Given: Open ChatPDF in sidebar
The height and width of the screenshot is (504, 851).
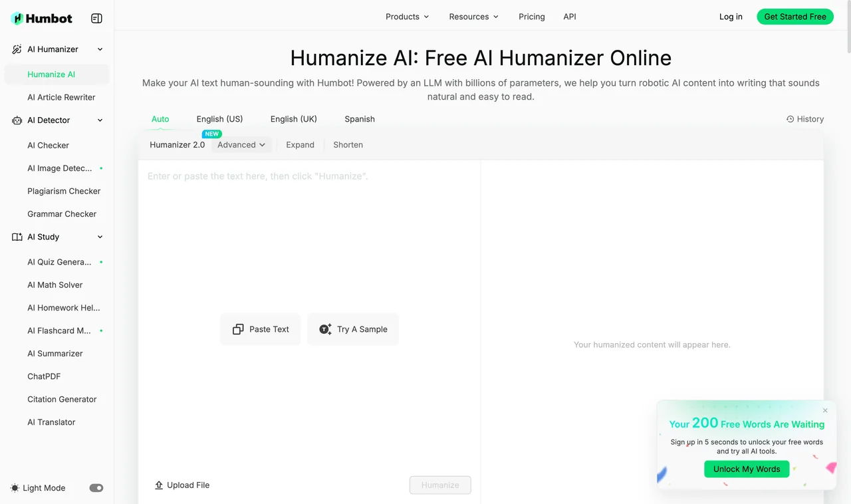Looking at the screenshot, I should coord(44,376).
